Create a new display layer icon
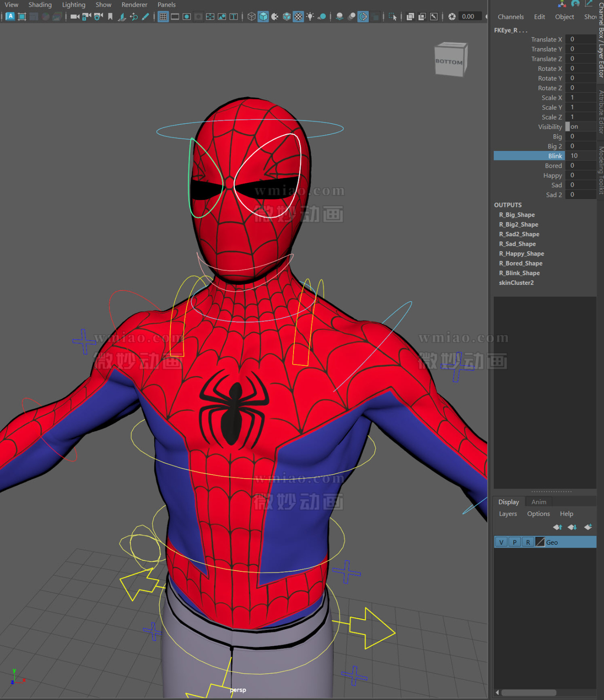This screenshot has height=700, width=604. 588,527
